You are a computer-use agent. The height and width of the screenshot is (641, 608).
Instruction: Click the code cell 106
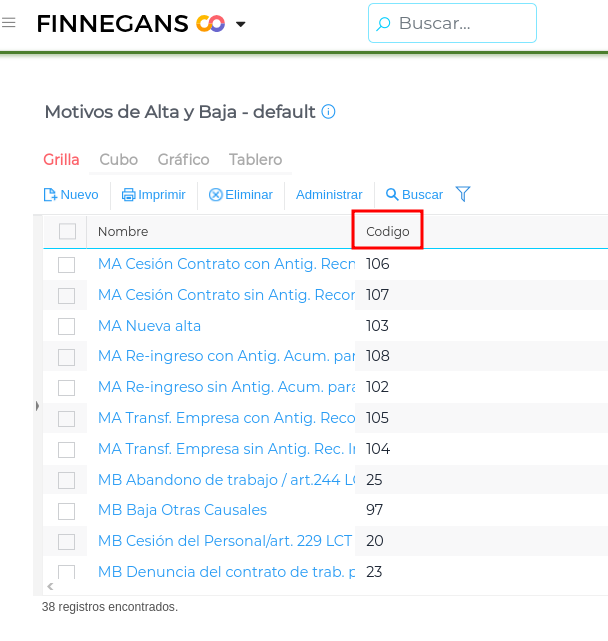(377, 264)
